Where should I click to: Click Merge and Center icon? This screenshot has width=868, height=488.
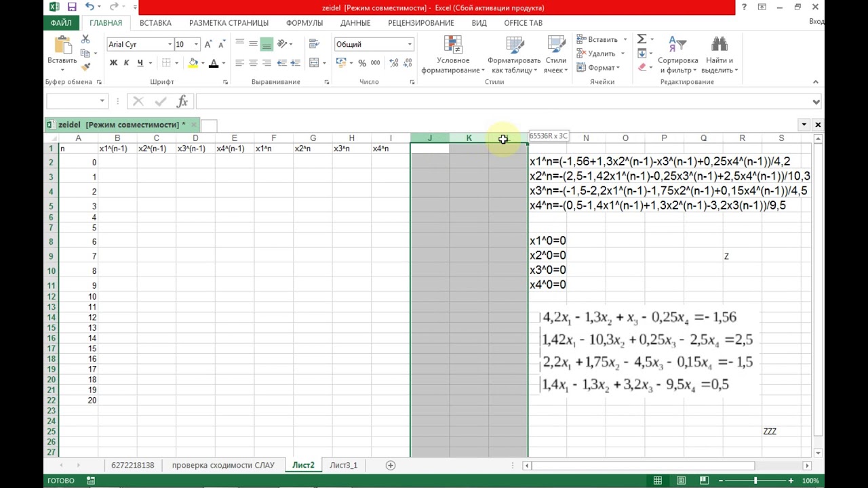pos(314,63)
